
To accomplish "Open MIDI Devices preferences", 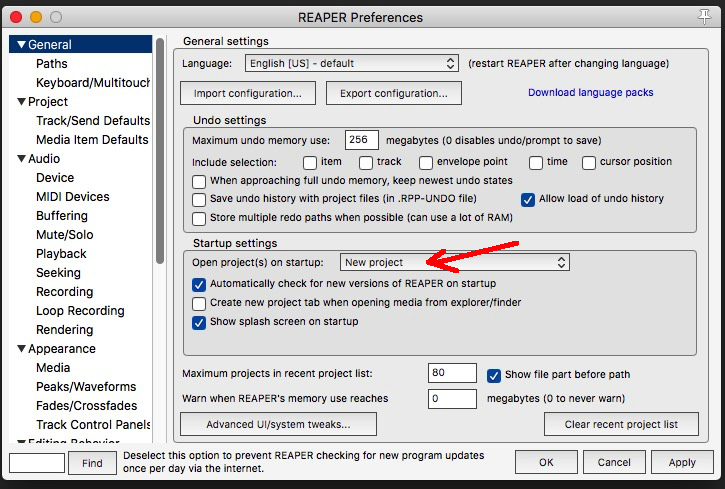I will pos(73,196).
